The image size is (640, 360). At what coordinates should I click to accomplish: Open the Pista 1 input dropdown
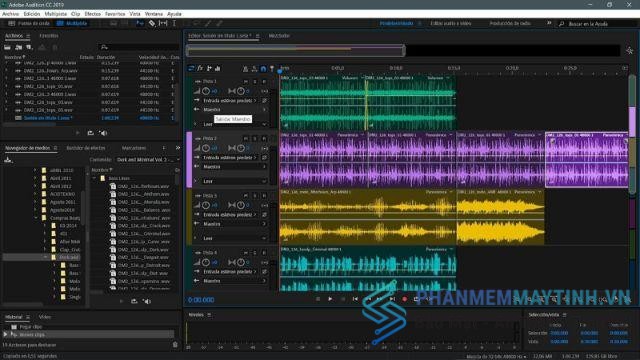231,100
